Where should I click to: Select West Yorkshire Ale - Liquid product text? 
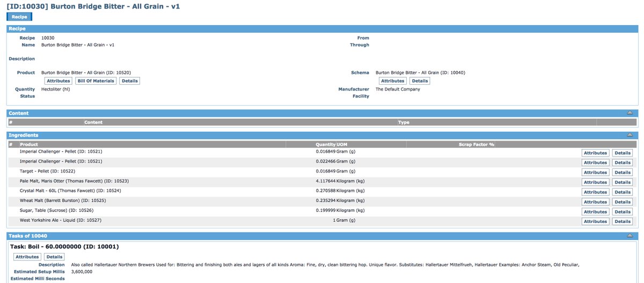61,220
